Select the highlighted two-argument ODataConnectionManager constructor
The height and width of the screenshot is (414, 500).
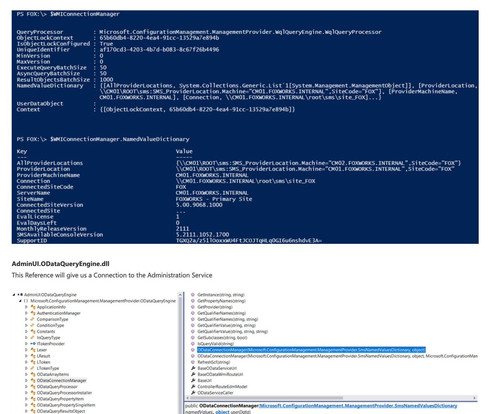click(x=311, y=350)
